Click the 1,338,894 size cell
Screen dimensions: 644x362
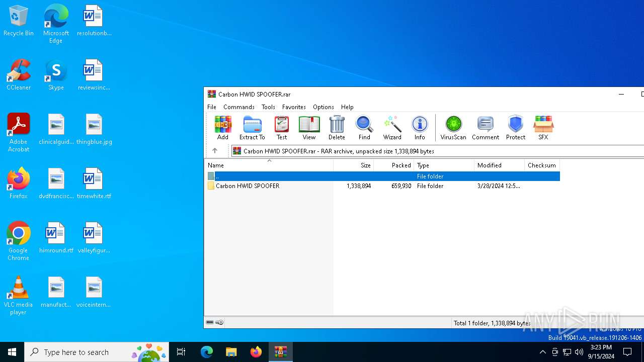click(359, 186)
